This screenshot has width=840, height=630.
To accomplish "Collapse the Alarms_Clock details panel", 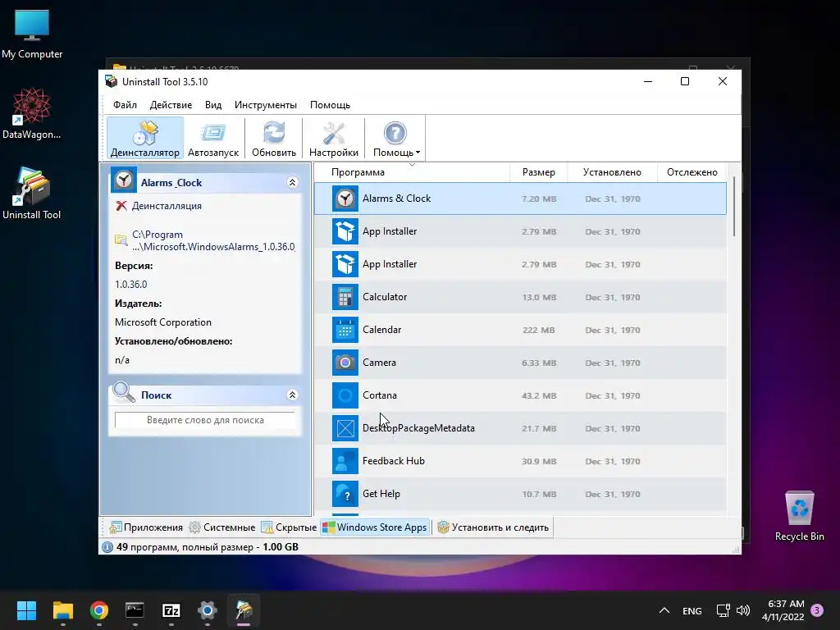I will [292, 183].
